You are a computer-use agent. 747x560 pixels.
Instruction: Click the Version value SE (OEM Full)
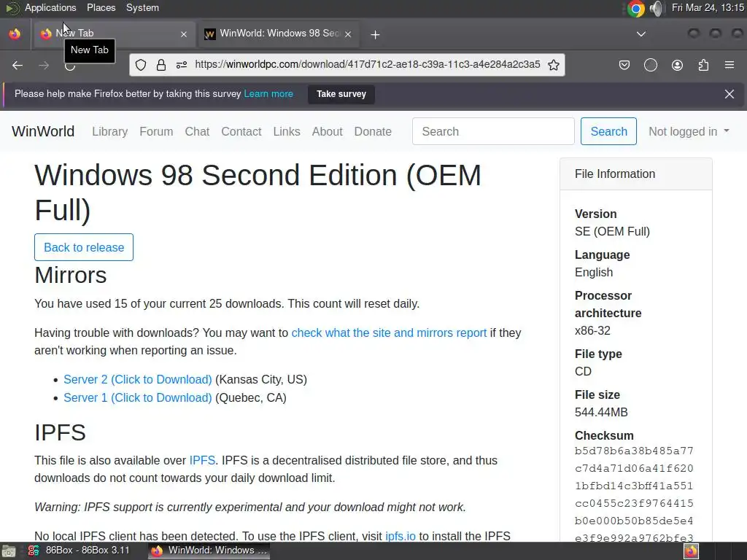click(612, 231)
